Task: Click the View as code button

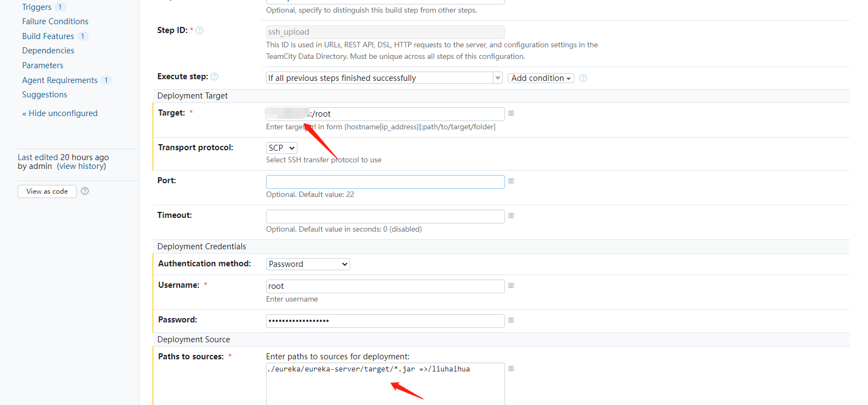Action: [47, 191]
